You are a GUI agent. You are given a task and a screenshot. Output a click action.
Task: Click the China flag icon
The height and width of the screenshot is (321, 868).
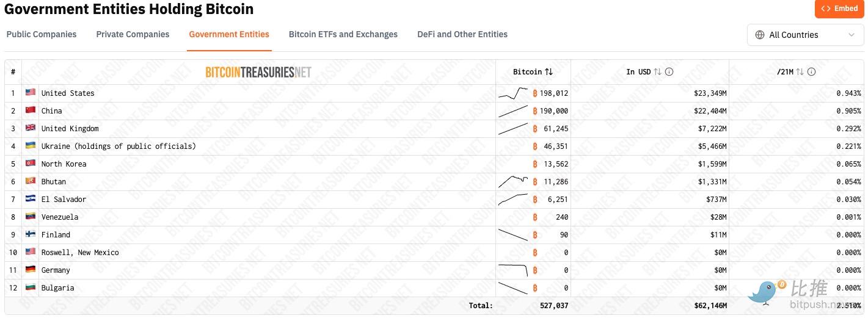click(31, 110)
